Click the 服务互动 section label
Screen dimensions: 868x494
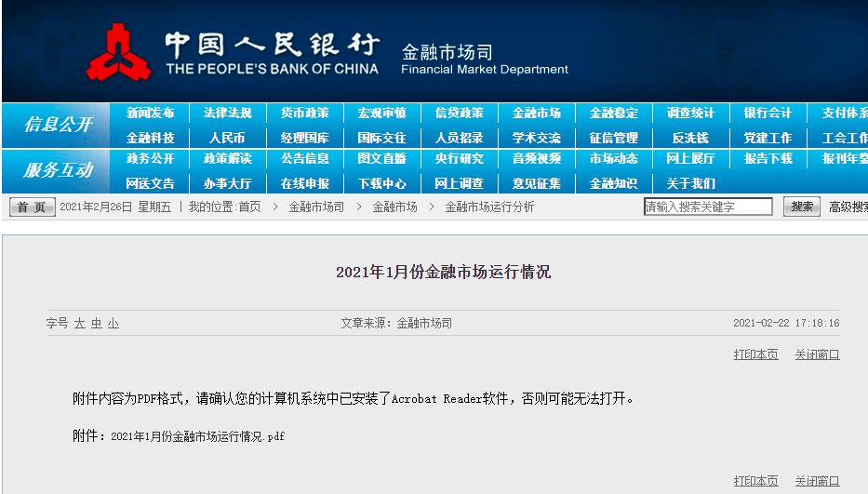58,170
